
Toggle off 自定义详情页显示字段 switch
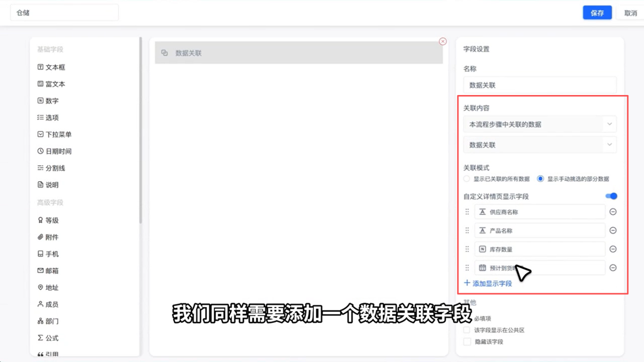click(x=611, y=196)
